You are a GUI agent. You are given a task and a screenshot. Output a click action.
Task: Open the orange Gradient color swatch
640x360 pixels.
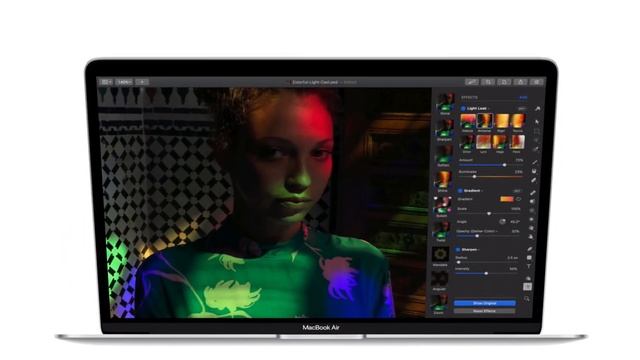click(x=507, y=199)
